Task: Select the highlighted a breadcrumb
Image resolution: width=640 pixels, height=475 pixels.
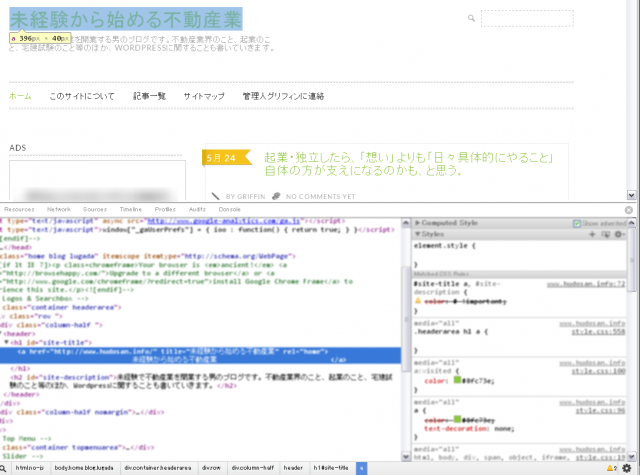Action: (x=361, y=468)
